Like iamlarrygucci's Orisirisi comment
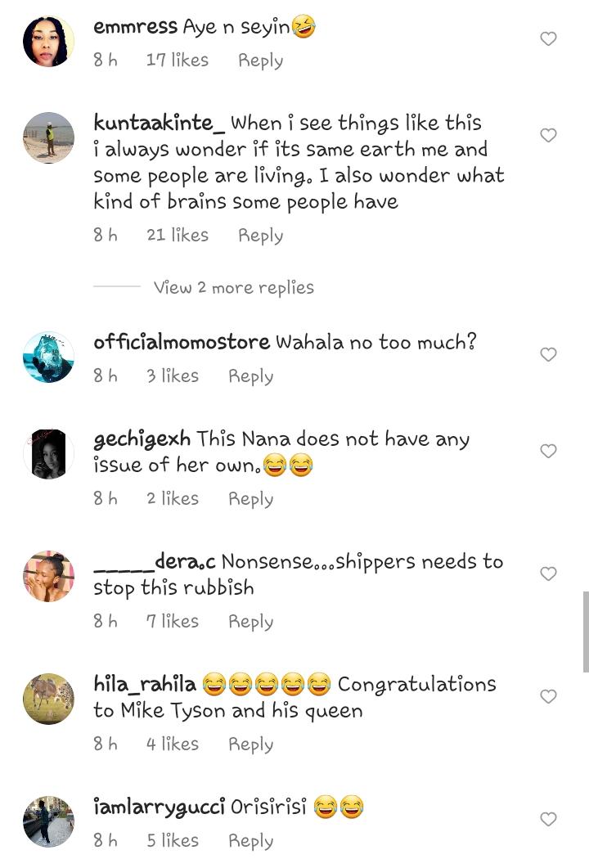The width and height of the screenshot is (589, 868). (548, 819)
